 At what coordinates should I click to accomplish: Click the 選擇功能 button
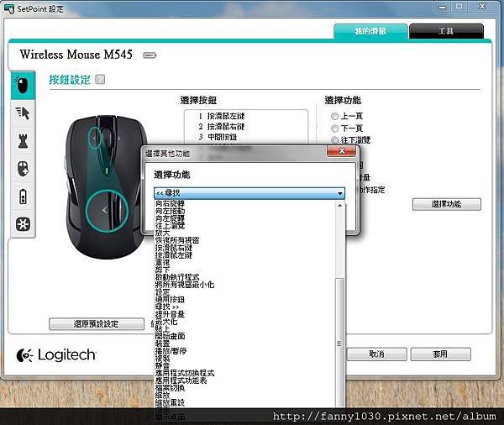click(447, 204)
